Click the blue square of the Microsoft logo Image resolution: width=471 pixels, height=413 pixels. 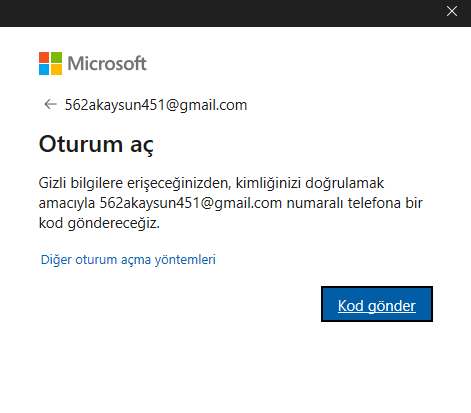pyautogui.click(x=44, y=69)
